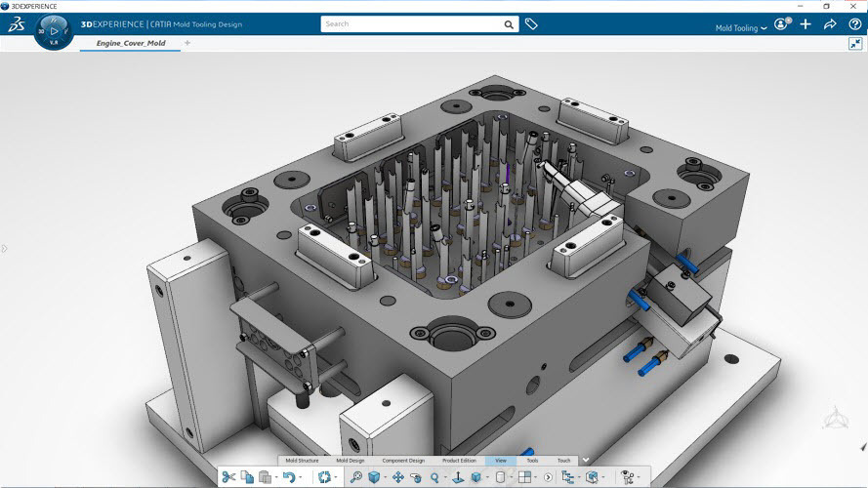Select the Pan tool with four arrows
The height and width of the screenshot is (488, 868).
[398, 477]
